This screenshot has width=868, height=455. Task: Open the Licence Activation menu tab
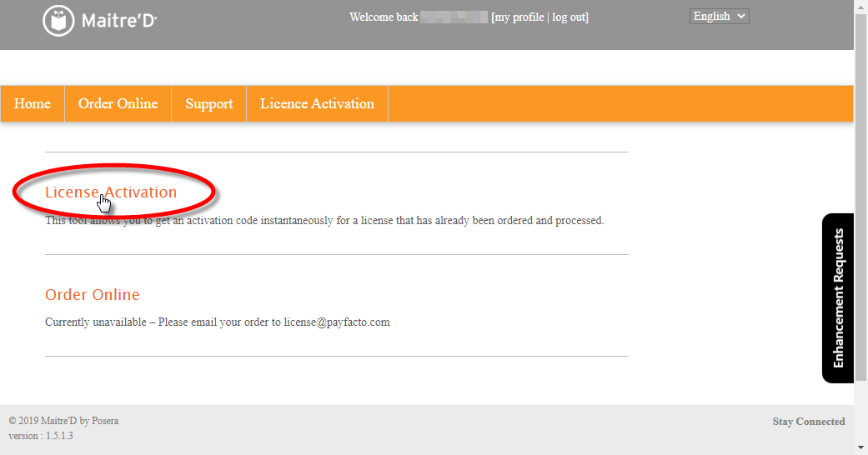pos(317,103)
